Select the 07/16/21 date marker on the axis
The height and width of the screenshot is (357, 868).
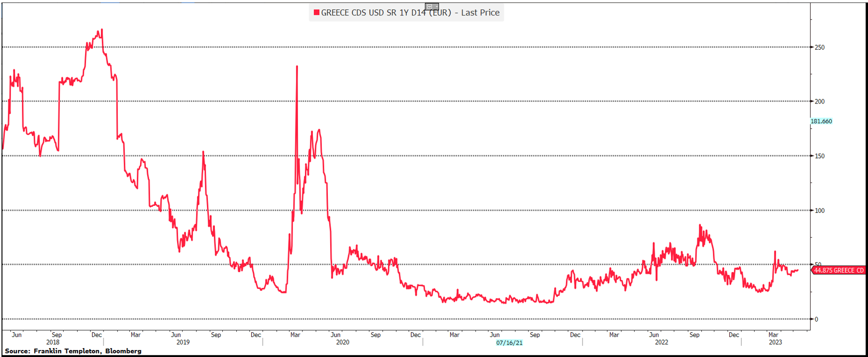click(x=509, y=343)
